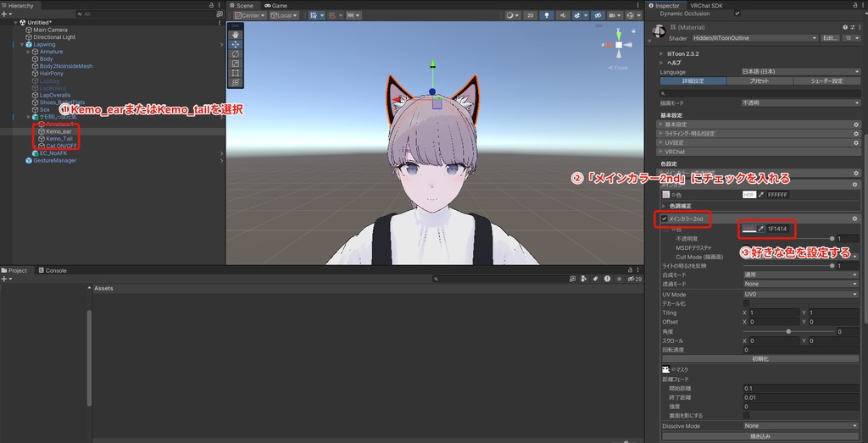Viewport: 868px width, 443px height.
Task: Select the 詳細設定 button
Action: [x=693, y=80]
